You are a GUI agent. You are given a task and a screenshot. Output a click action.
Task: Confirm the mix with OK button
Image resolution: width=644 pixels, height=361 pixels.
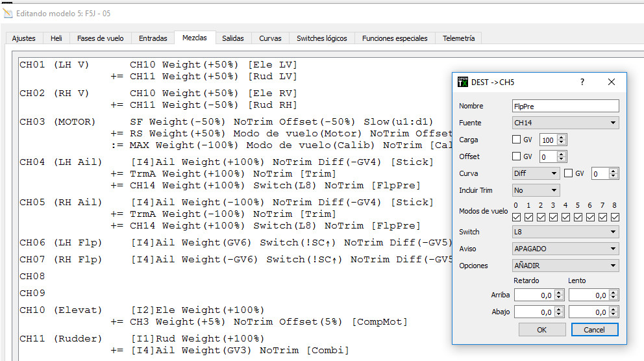pyautogui.click(x=541, y=330)
